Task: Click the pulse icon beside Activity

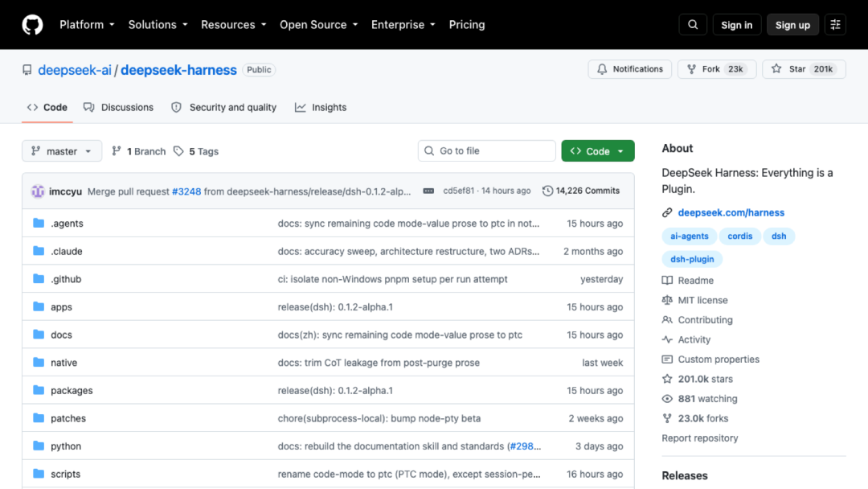Action: pyautogui.click(x=667, y=339)
